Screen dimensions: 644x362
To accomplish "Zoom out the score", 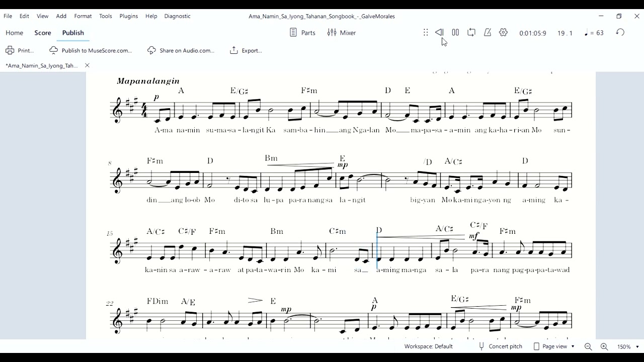I will pos(588,347).
